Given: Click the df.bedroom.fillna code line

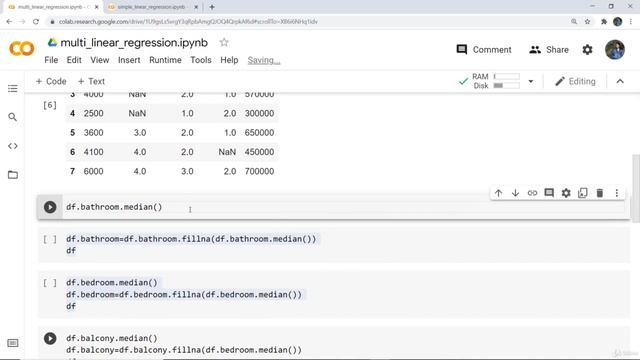Looking at the screenshot, I should (184, 294).
